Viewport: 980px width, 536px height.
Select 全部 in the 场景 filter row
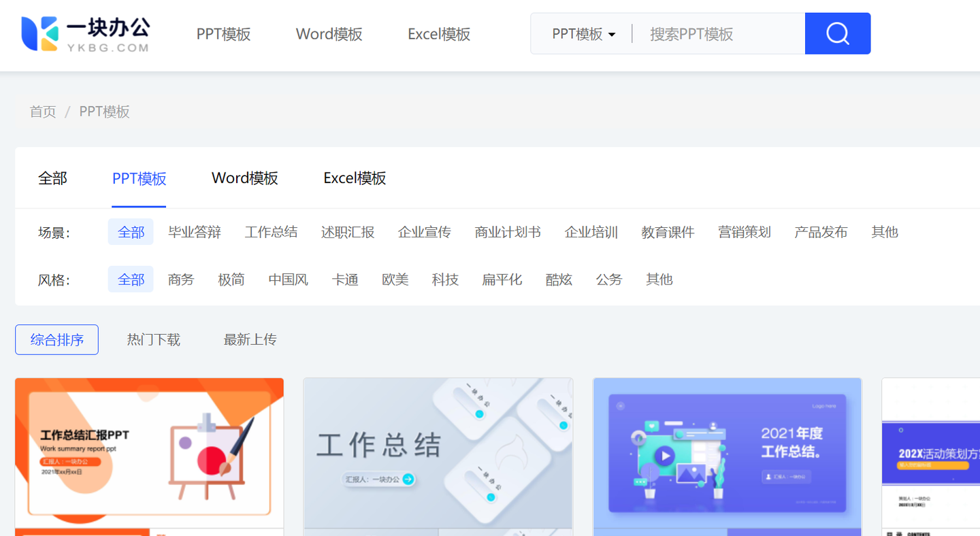coord(131,232)
